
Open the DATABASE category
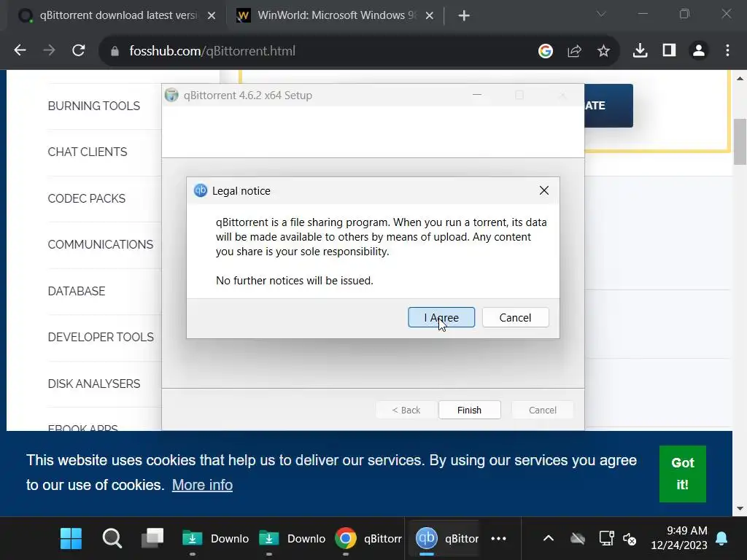coord(76,291)
